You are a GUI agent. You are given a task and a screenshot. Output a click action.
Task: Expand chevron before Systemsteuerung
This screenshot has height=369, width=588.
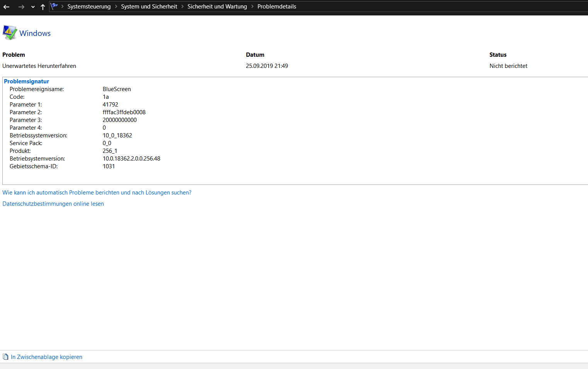tap(63, 7)
